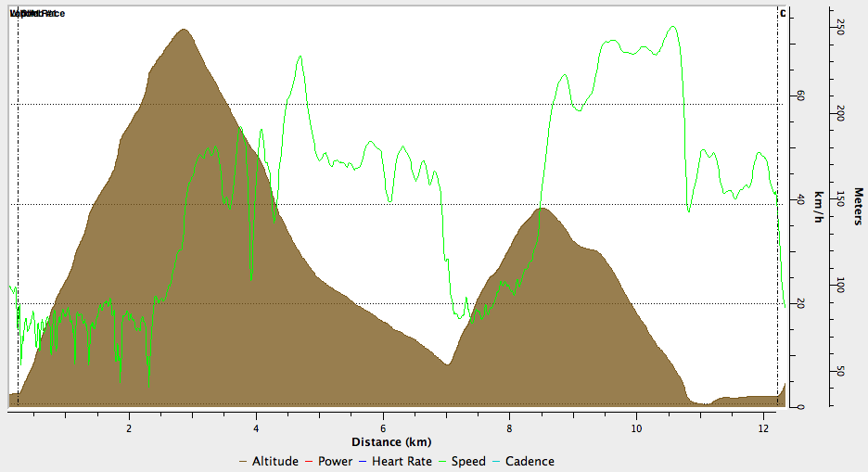
Task: Click the 12 km tick label
Action: [763, 428]
